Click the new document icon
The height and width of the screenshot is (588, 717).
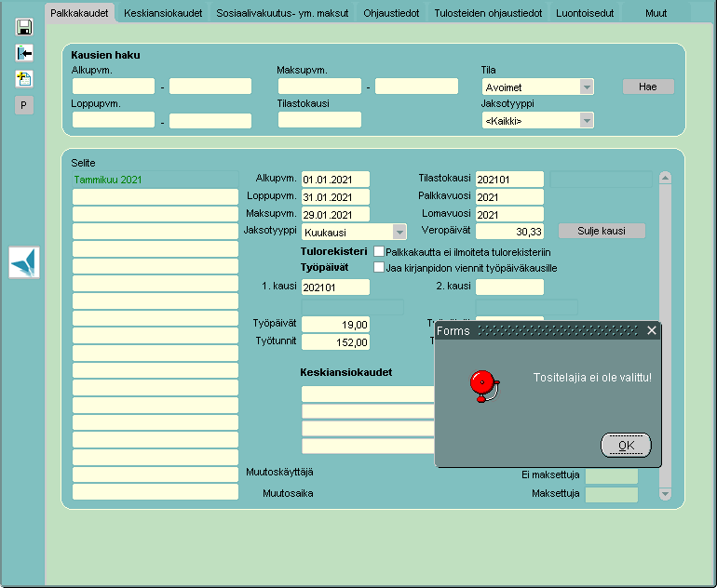pyautogui.click(x=24, y=79)
